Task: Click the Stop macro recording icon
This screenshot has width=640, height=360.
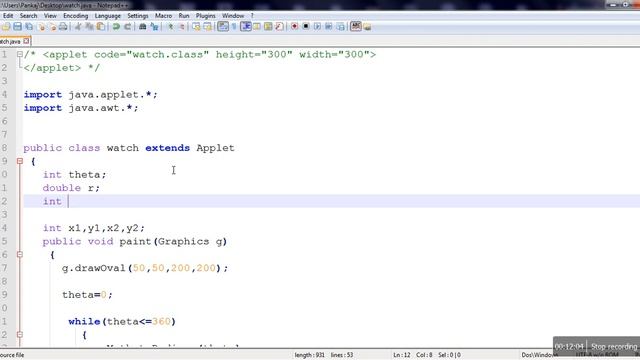Action: coord(306,27)
